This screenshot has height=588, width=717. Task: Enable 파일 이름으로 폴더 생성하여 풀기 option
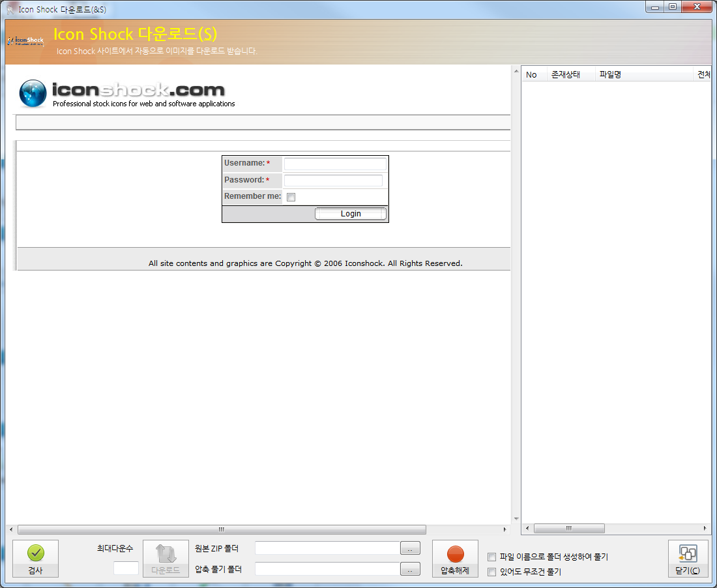(491, 557)
